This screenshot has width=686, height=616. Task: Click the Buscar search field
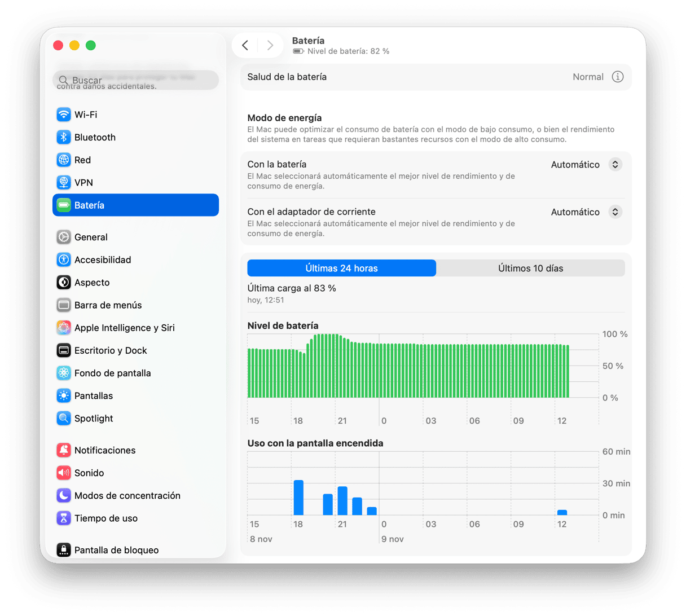(135, 80)
